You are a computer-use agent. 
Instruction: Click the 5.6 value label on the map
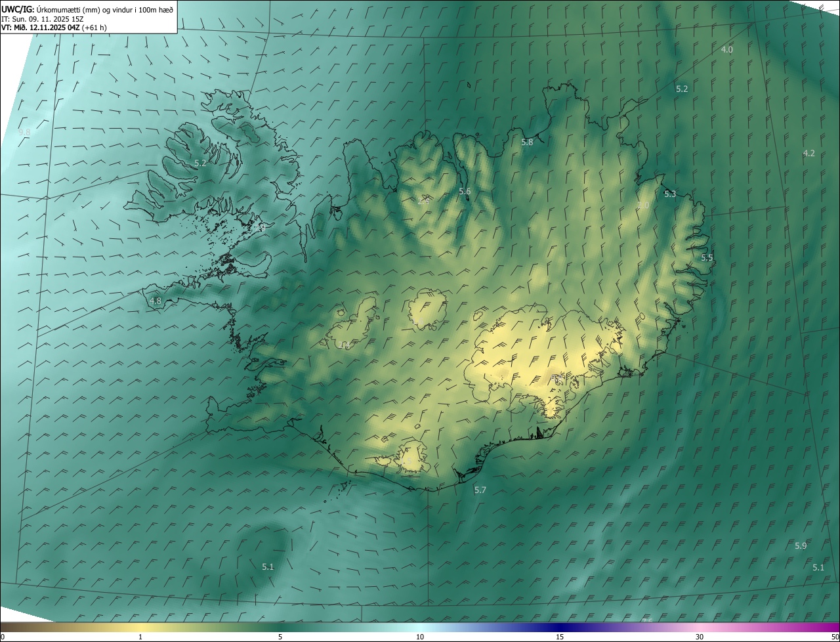tap(465, 191)
